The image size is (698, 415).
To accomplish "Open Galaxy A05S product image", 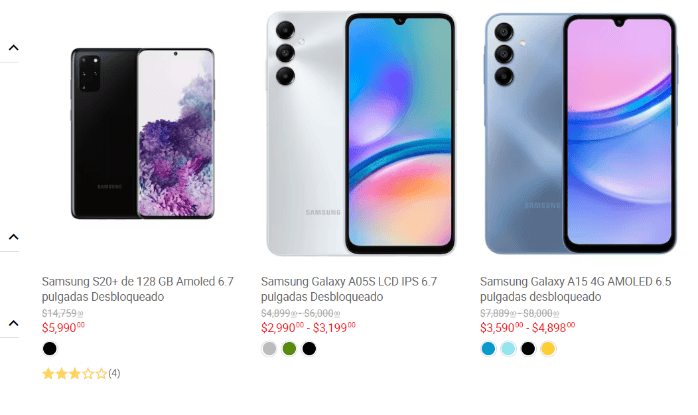I will tap(361, 133).
